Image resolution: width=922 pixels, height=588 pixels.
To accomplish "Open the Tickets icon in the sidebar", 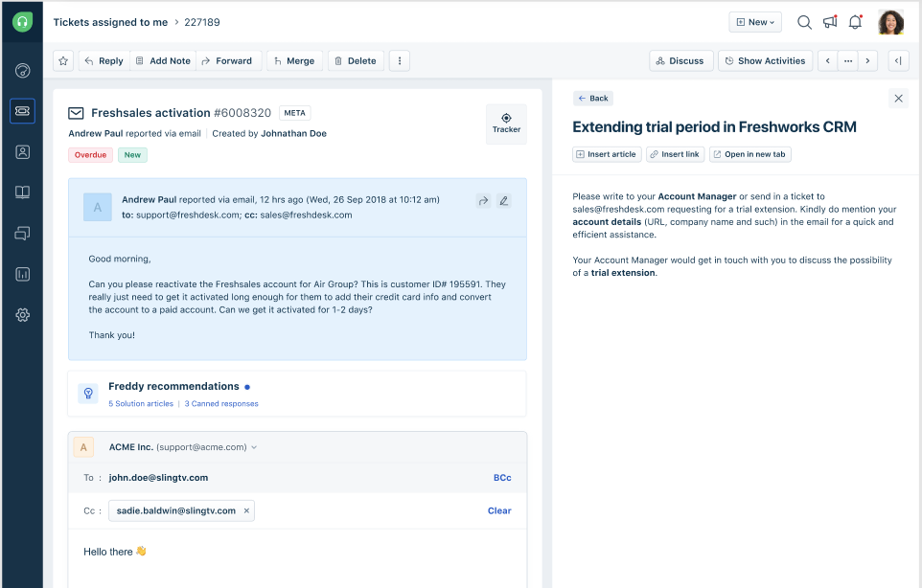I will point(22,111).
